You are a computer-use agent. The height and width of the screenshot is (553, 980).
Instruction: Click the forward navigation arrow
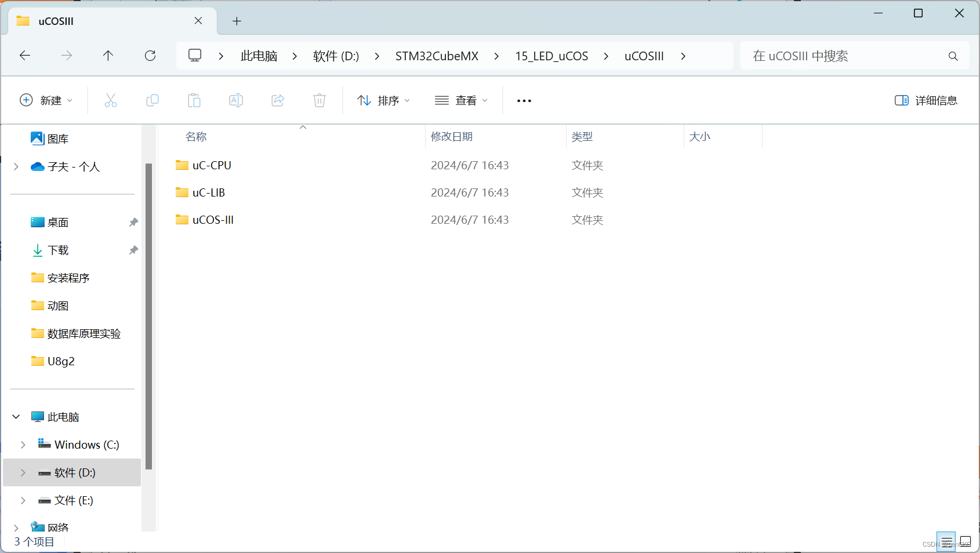coord(67,56)
